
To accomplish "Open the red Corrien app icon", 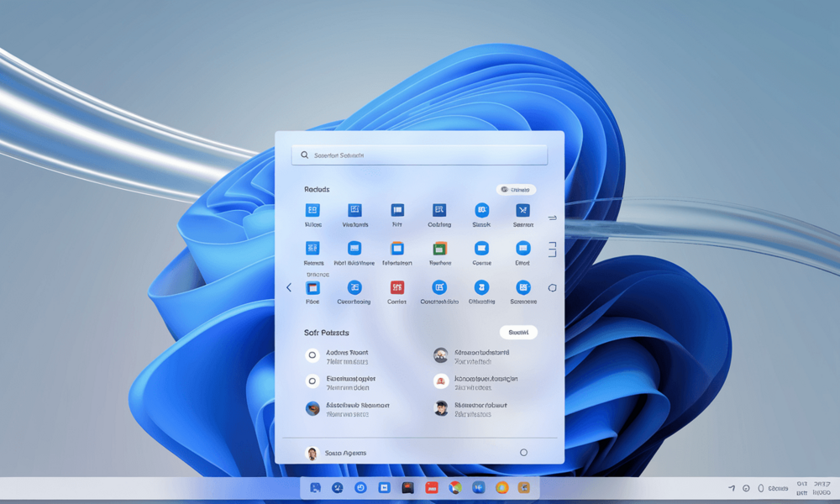I will coord(397,287).
